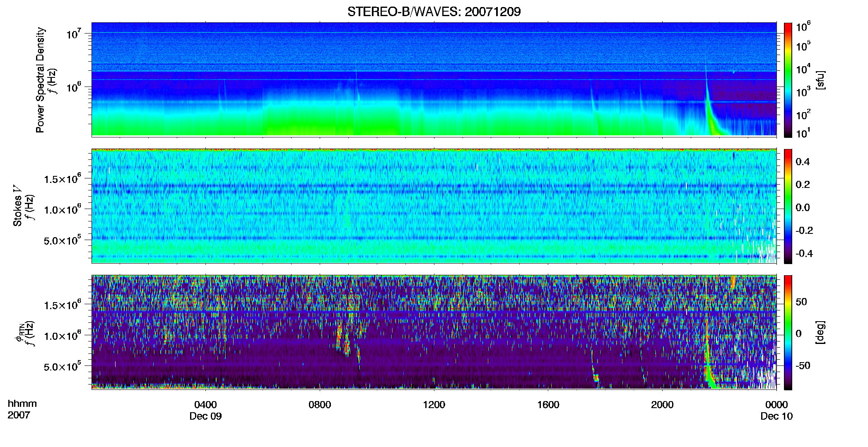Click the 2007 year label
The image size is (868, 447).
point(19,415)
